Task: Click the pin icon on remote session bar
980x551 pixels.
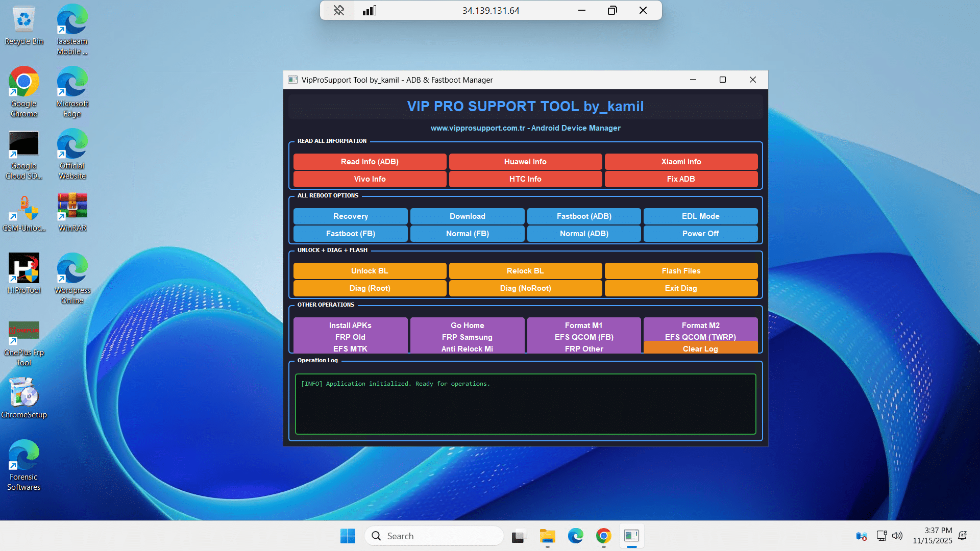Action: (339, 10)
